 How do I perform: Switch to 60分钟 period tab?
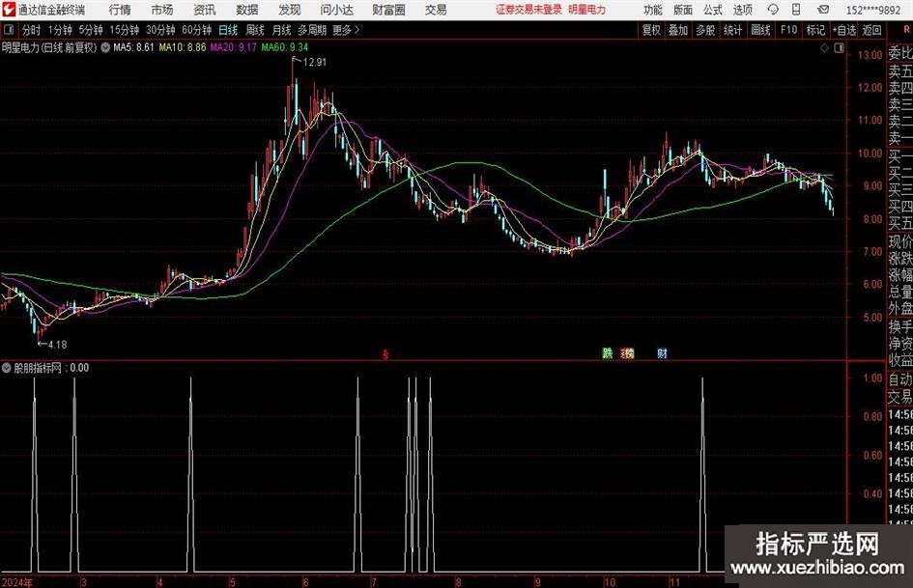coord(197,30)
